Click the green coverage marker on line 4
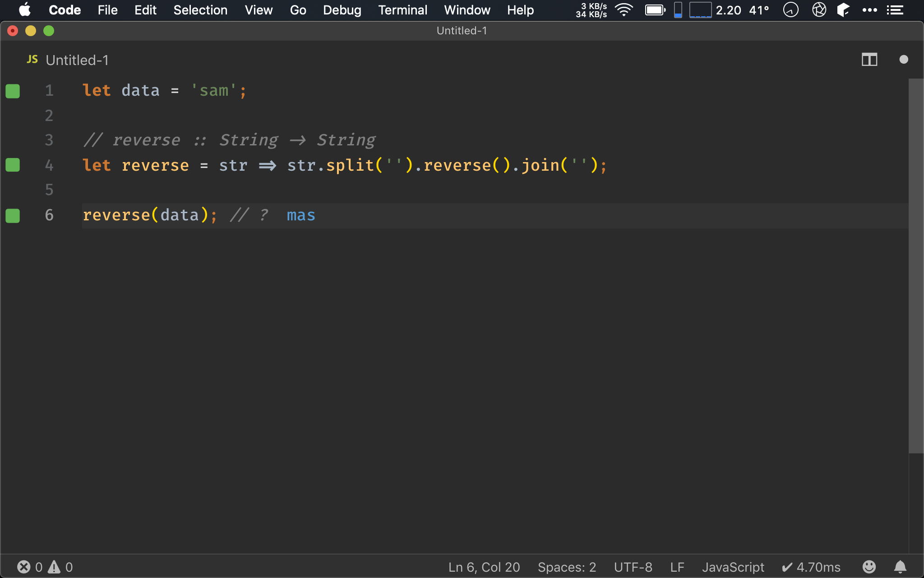The image size is (924, 578). click(x=13, y=165)
